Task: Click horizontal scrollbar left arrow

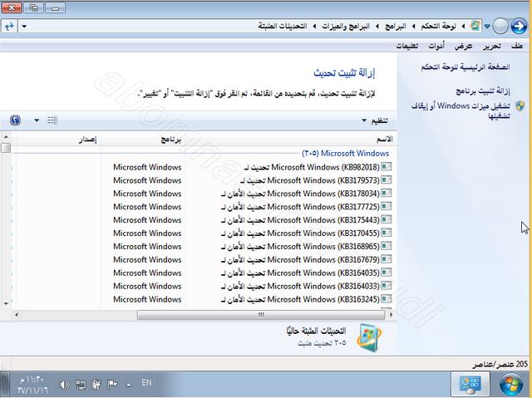Action: [x=17, y=315]
